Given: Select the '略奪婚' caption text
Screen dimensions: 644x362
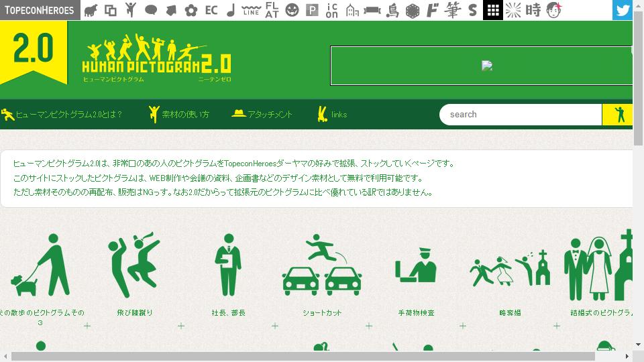Looking at the screenshot, I should [510, 313].
